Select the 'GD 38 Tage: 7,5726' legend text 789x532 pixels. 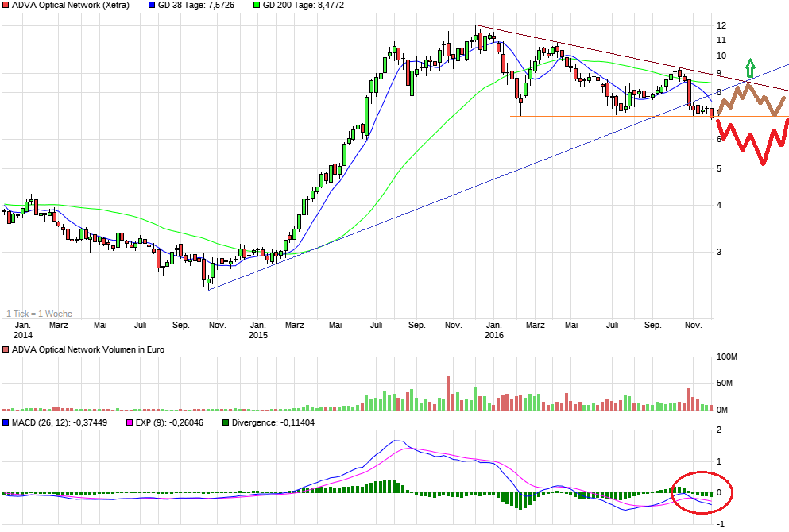196,5
